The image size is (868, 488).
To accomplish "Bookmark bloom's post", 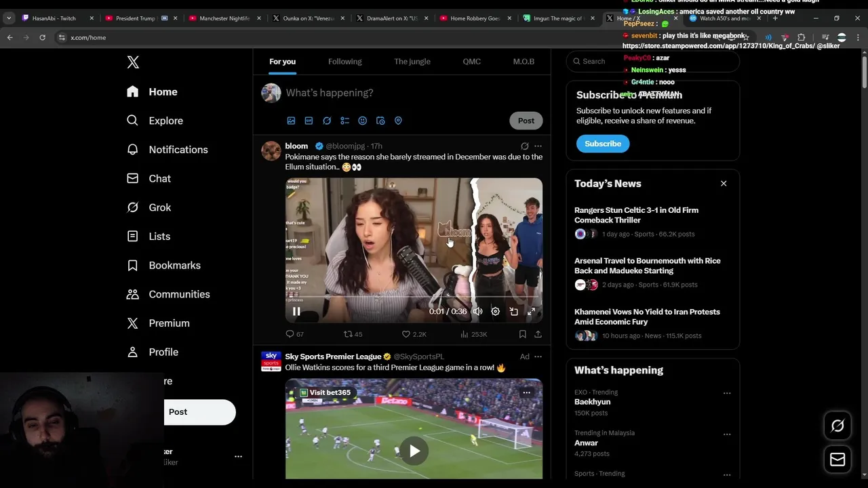I will 522,334.
